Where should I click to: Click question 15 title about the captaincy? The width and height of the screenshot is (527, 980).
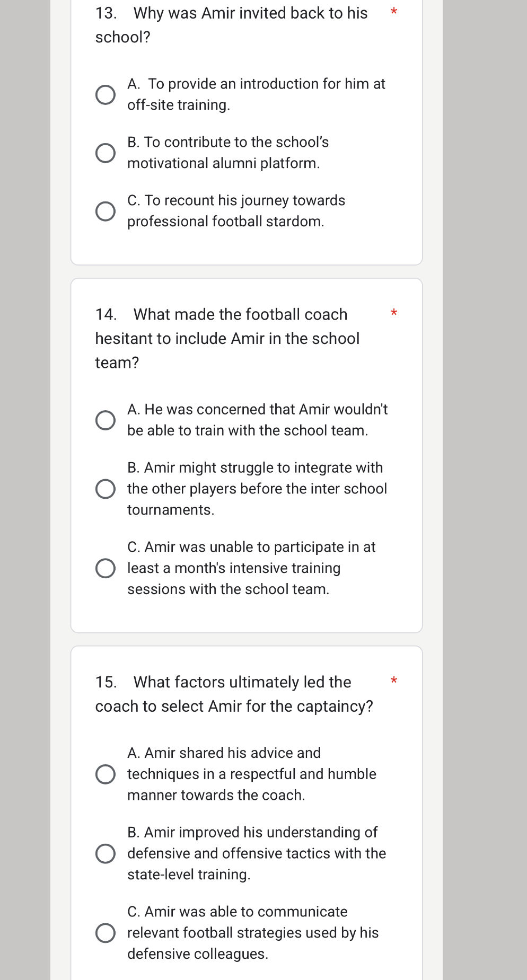pyautogui.click(x=234, y=694)
